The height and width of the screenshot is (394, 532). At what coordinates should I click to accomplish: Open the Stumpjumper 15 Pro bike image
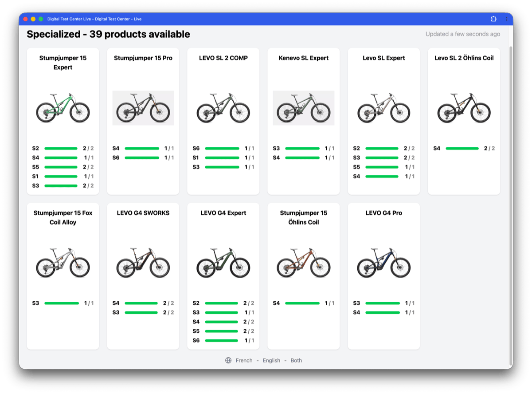(x=143, y=108)
